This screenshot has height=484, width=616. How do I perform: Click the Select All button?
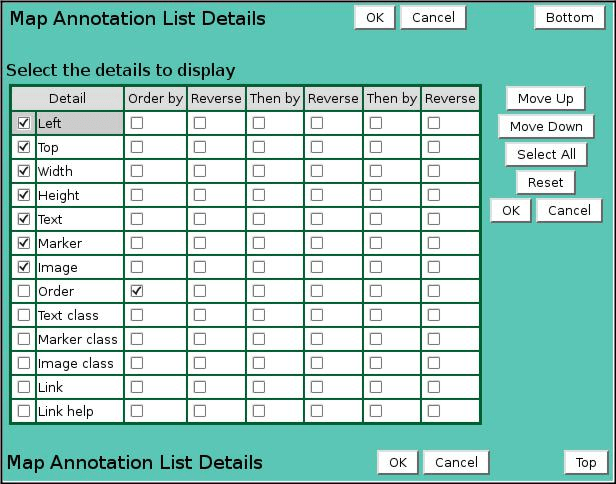tap(545, 154)
